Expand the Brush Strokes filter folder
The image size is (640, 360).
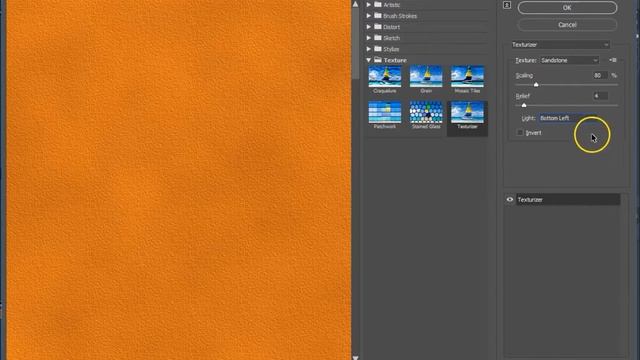pyautogui.click(x=369, y=16)
